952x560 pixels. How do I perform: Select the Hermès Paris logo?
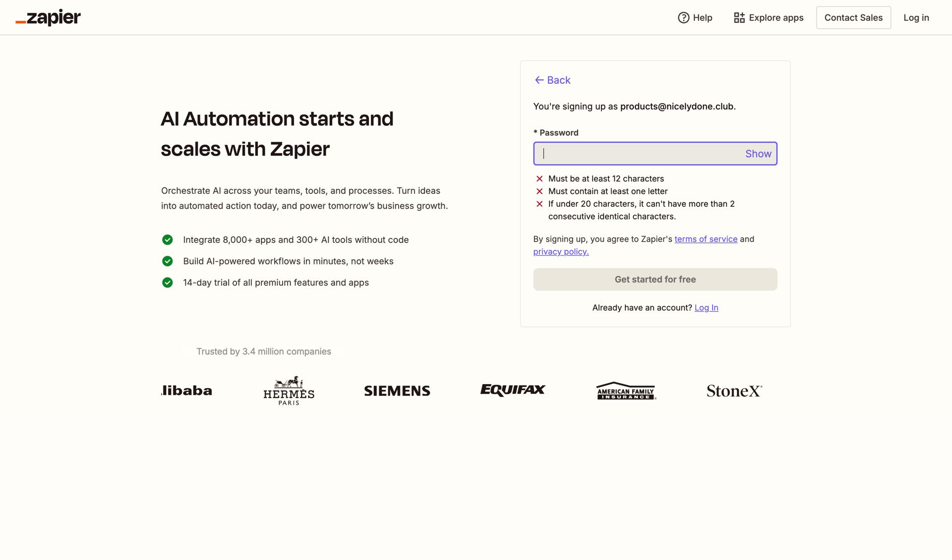click(288, 390)
